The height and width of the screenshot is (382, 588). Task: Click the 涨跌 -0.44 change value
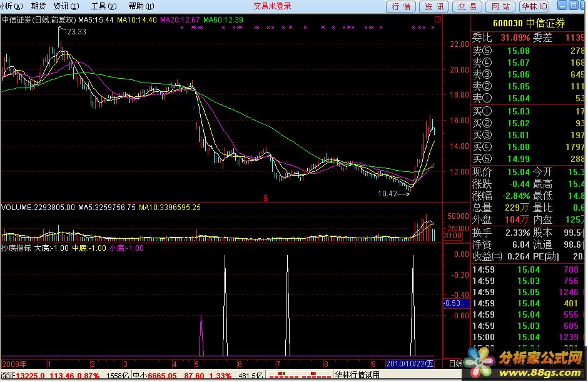pos(519,184)
